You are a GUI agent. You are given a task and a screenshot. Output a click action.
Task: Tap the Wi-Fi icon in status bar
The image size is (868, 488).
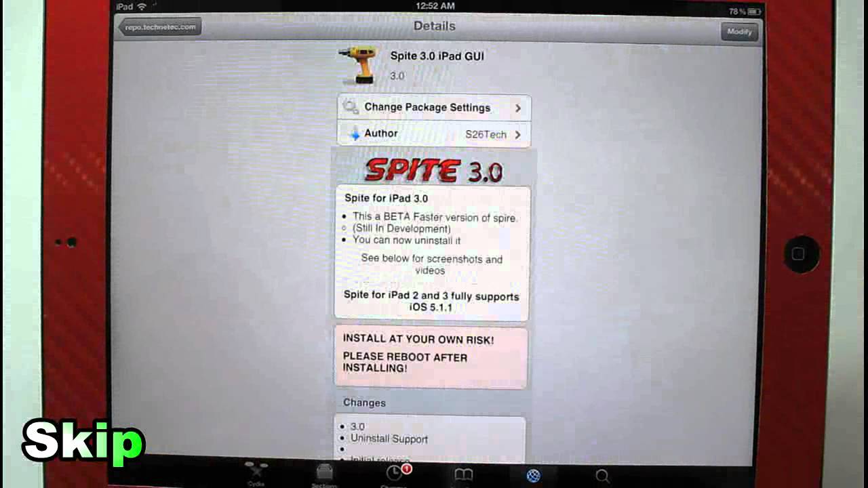pos(142,7)
